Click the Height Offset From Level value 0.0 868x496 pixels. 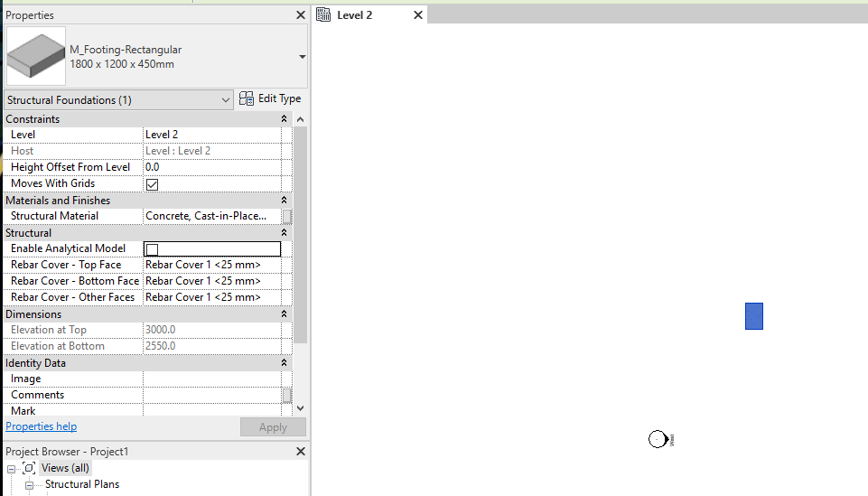coord(212,167)
